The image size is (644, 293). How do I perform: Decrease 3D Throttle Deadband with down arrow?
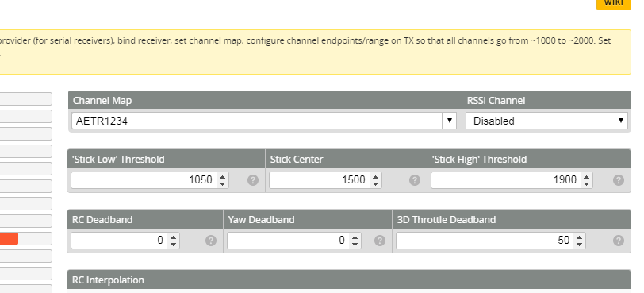(579, 245)
